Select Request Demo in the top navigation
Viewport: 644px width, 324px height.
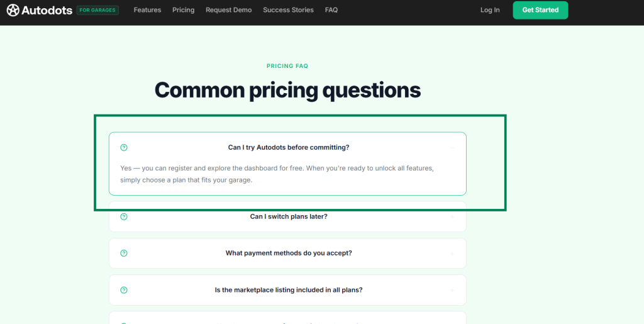point(228,10)
